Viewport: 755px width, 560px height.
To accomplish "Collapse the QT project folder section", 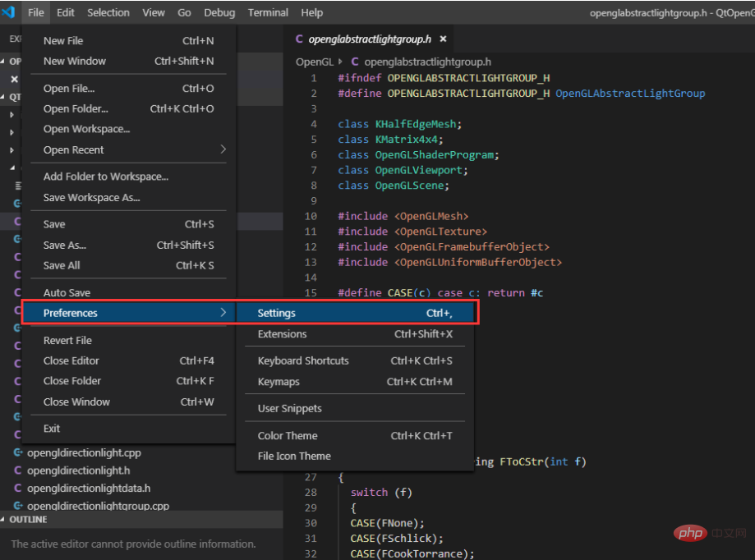I will pos(11,97).
